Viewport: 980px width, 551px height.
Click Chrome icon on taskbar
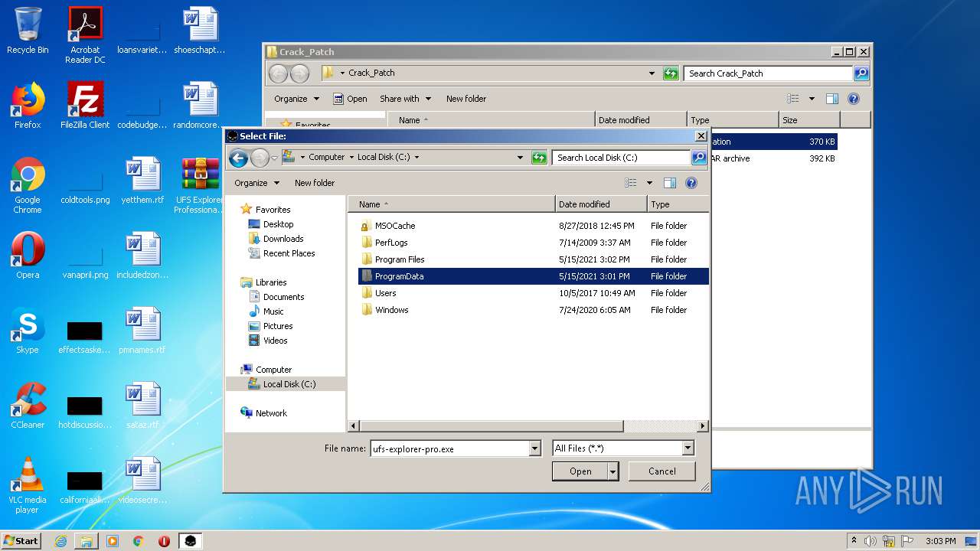click(x=138, y=541)
